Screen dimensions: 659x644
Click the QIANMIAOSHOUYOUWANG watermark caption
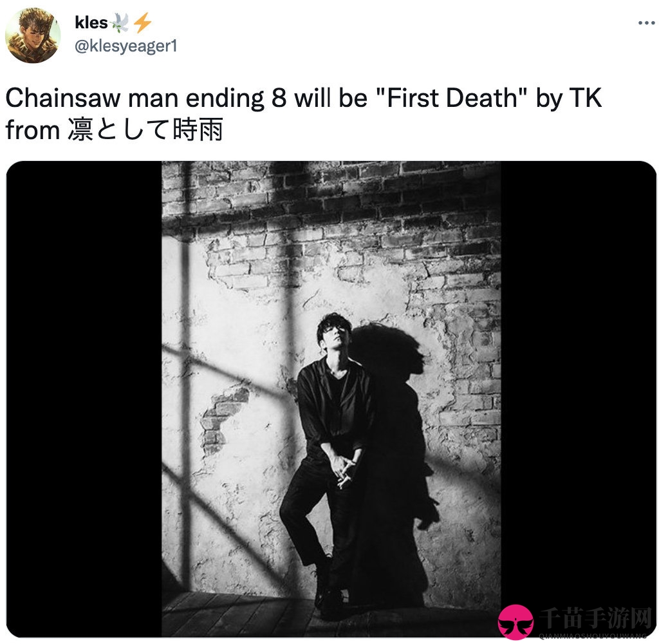(x=593, y=635)
